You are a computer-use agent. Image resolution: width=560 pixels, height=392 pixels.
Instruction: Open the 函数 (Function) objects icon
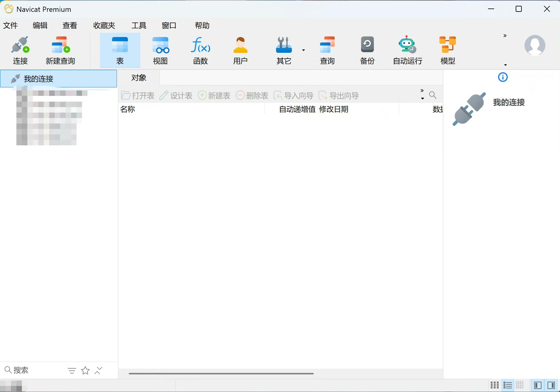[x=200, y=50]
